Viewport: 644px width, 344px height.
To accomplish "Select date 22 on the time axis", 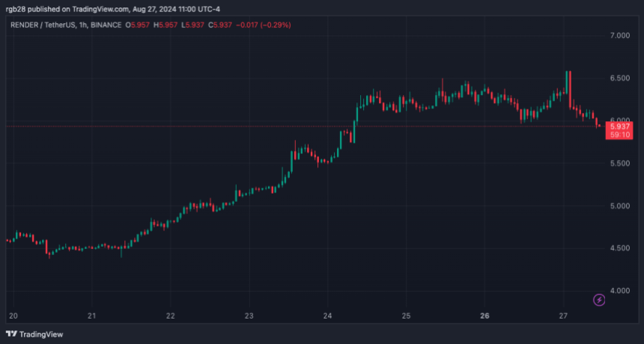I will point(171,315).
